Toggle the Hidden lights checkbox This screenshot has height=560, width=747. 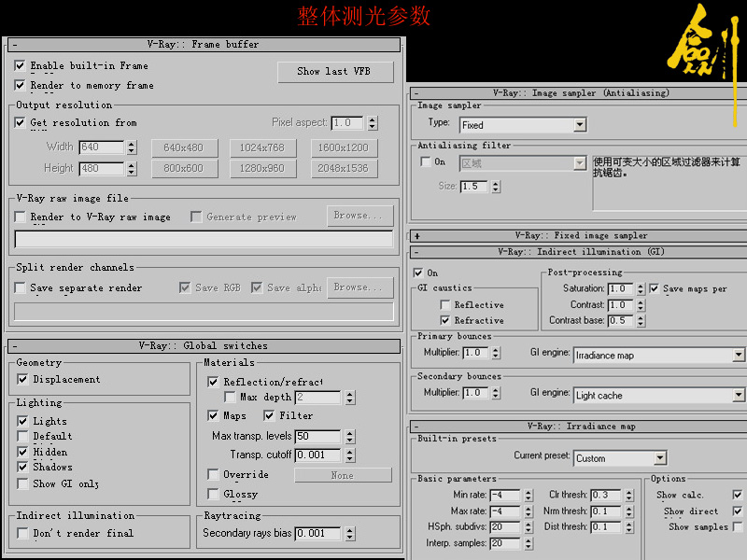point(23,452)
